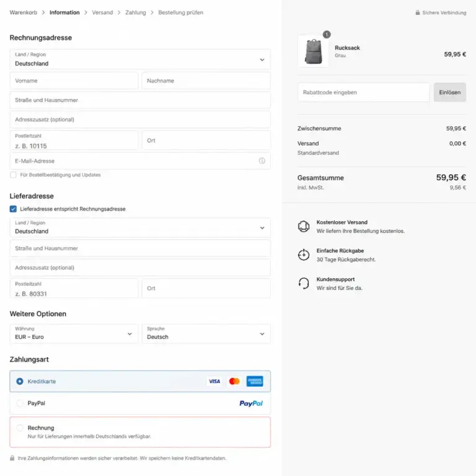The width and height of the screenshot is (476, 476).
Task: Click the billing Straße und Hausnummer field
Action: click(x=140, y=100)
